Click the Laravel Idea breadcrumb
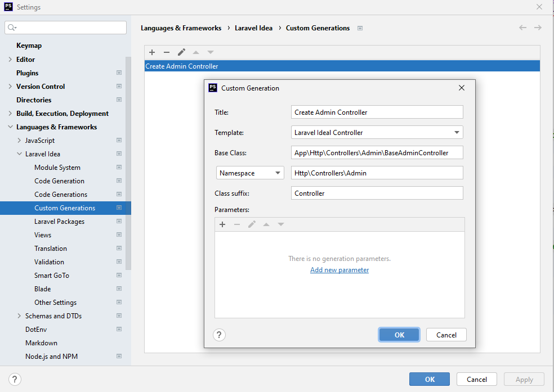The image size is (554, 392). [x=253, y=28]
